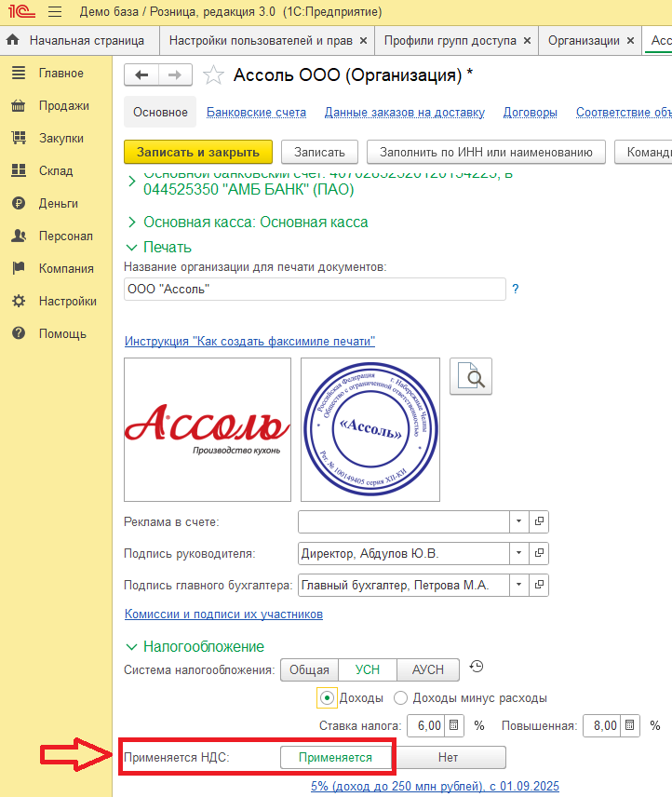672x797 pixels.
Task: Open Продажи section in sidebar
Action: 63,106
